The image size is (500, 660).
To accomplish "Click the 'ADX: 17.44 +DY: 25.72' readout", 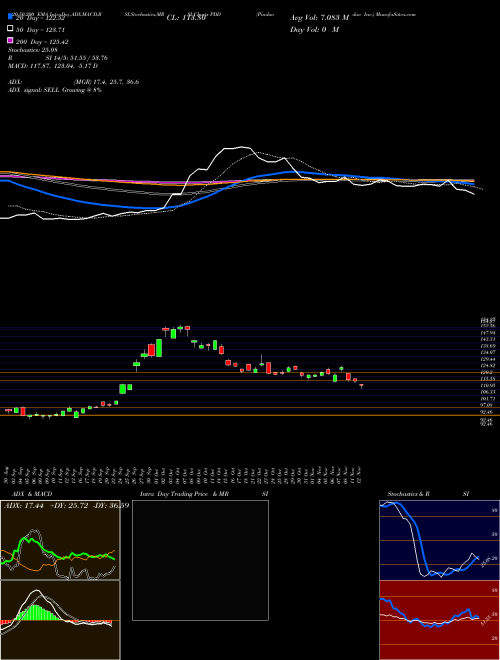I will coord(46,505).
